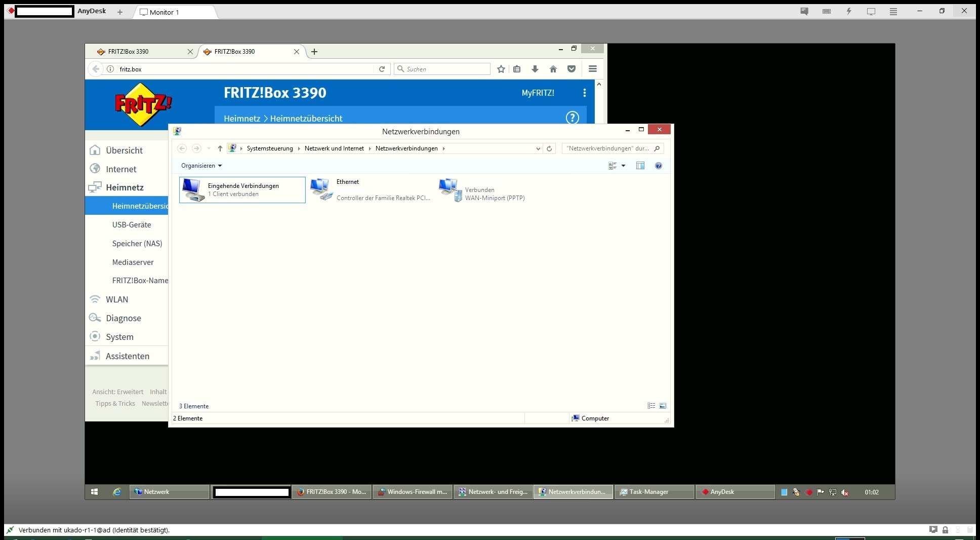Click the lock icon in AnyDesk status bar
Viewport: 980px width, 540px height.
point(945,530)
